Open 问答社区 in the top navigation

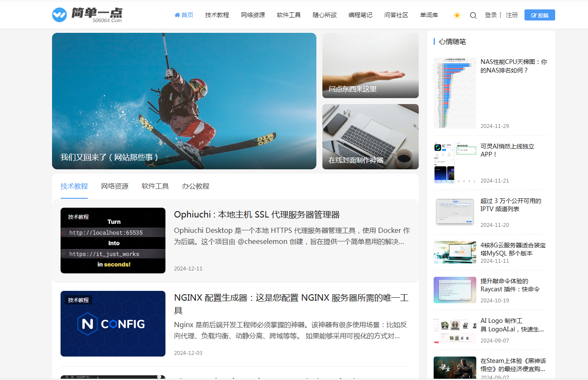coord(396,15)
